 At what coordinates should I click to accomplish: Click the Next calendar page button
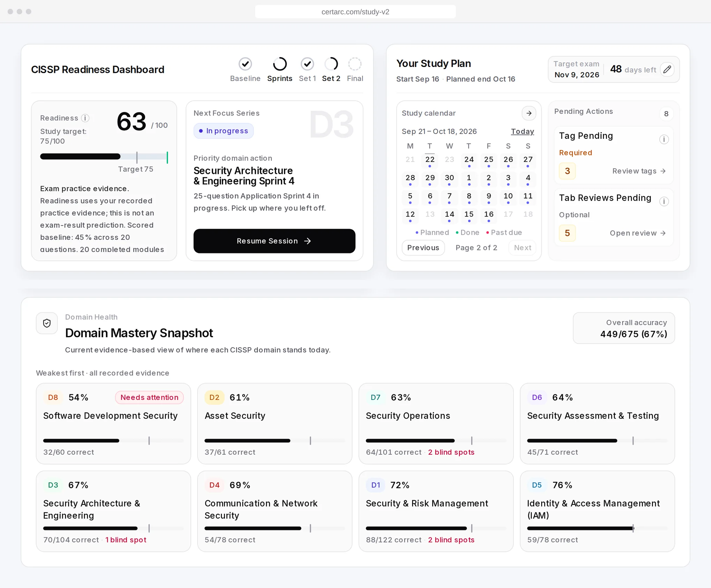(522, 247)
